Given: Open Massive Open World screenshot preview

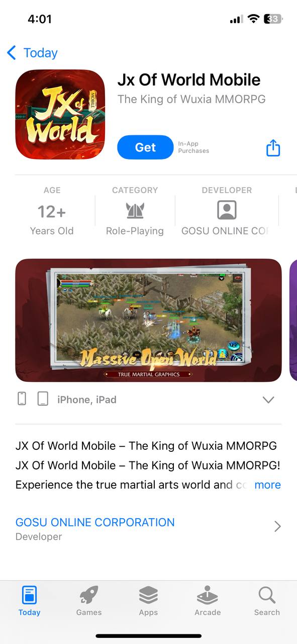Looking at the screenshot, I should 148,320.
